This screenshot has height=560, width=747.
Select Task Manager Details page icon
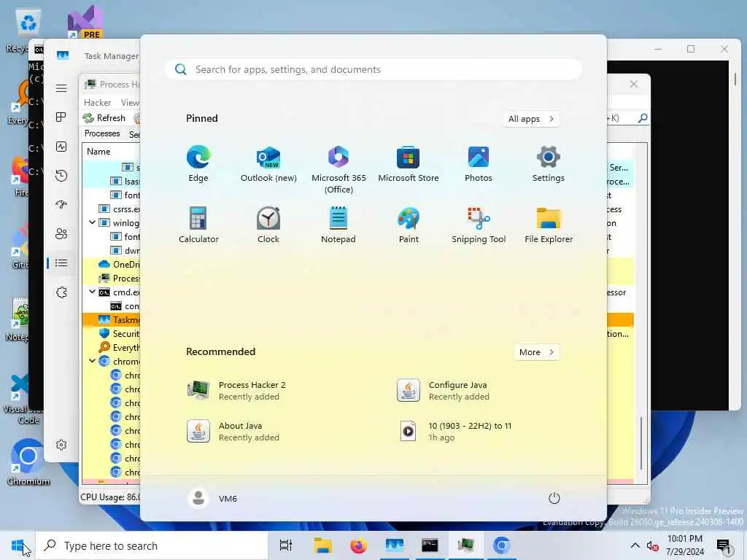[61, 262]
